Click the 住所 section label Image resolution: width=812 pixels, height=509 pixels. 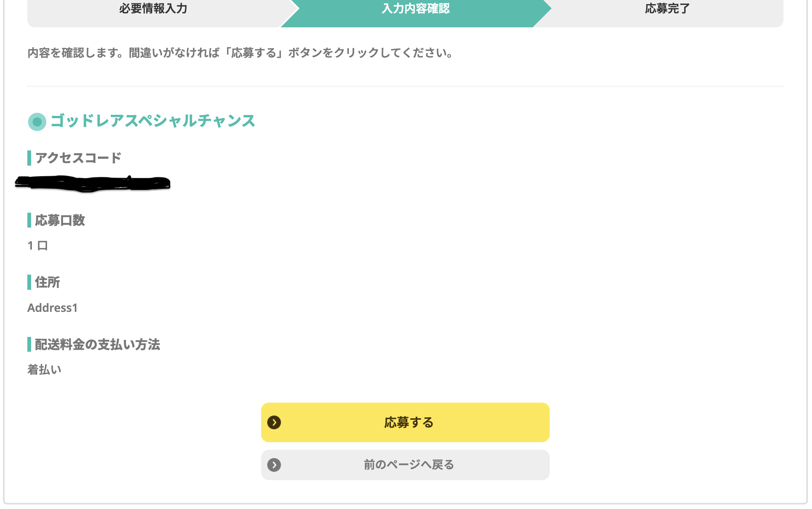coord(47,282)
